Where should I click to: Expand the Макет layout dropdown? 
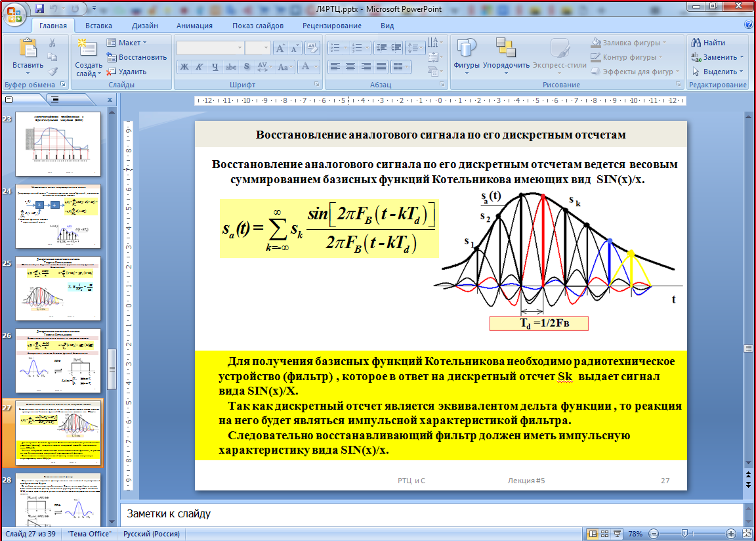pos(129,43)
